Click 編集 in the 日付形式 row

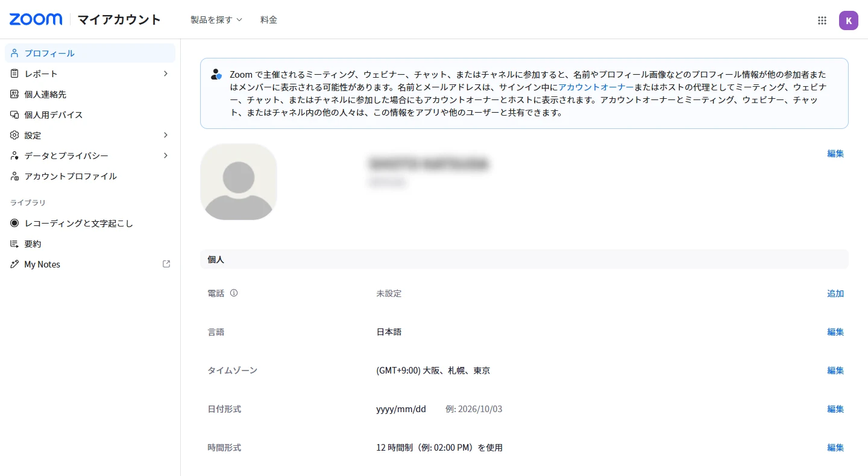pos(835,409)
